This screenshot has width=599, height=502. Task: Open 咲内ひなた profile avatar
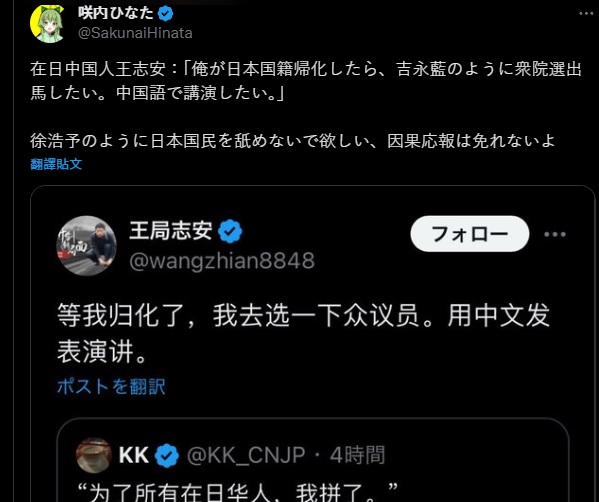47,23
